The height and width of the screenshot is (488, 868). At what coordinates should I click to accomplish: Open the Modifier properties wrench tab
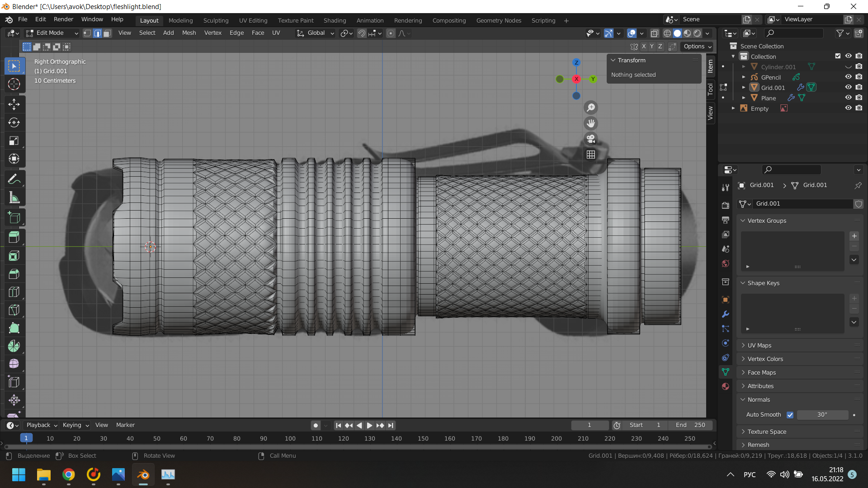pyautogui.click(x=726, y=314)
